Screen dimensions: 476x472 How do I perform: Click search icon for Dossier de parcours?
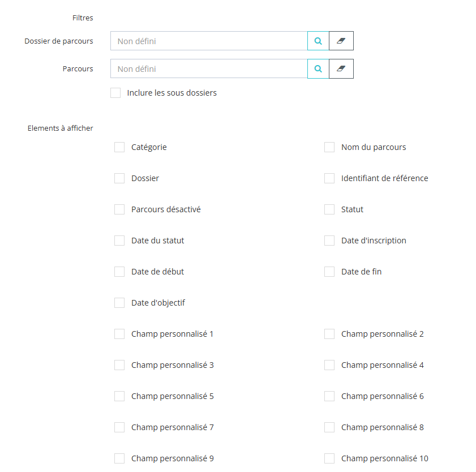click(x=318, y=41)
